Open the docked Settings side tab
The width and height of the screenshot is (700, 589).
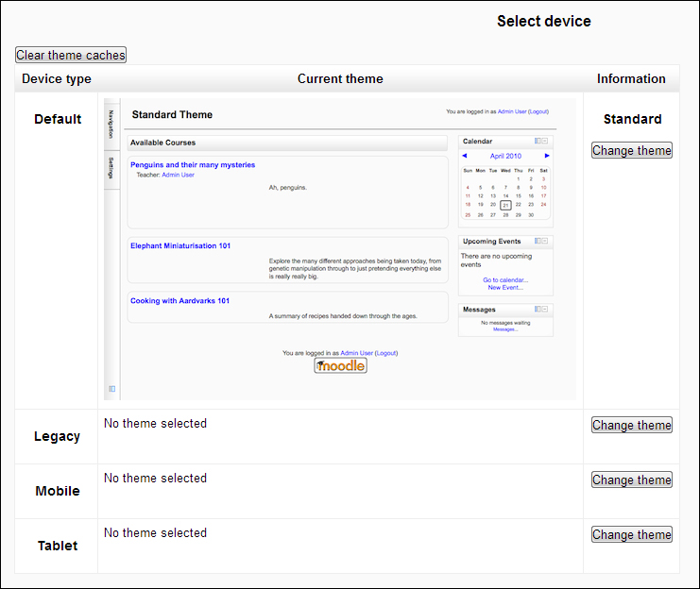111,168
